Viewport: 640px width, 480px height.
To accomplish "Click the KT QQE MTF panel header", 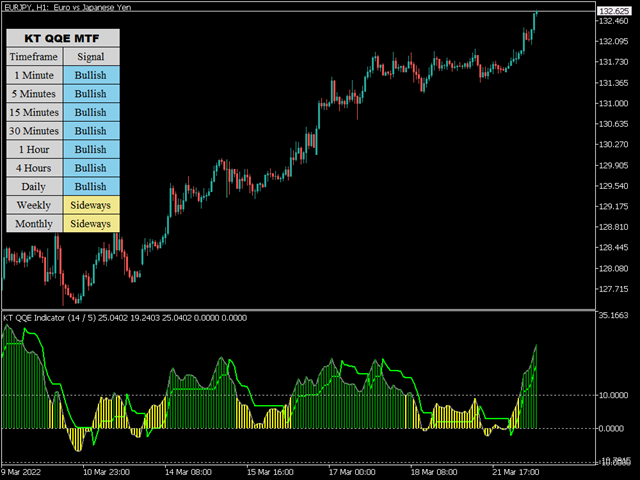I will (63, 38).
